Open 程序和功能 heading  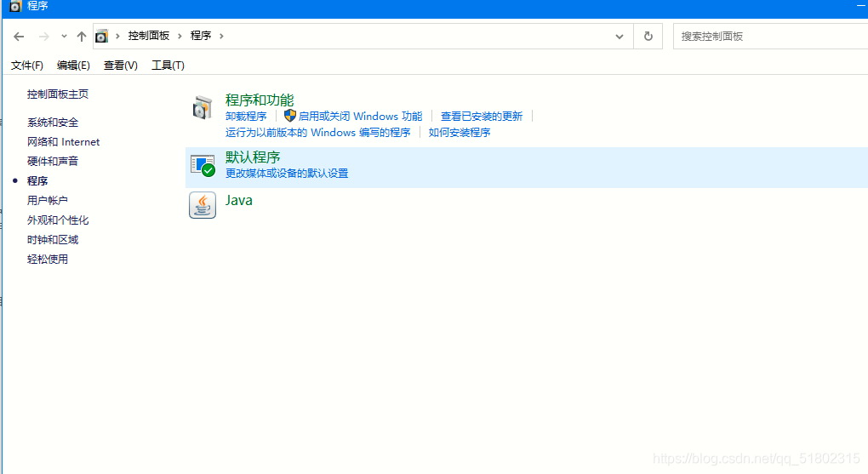[259, 100]
